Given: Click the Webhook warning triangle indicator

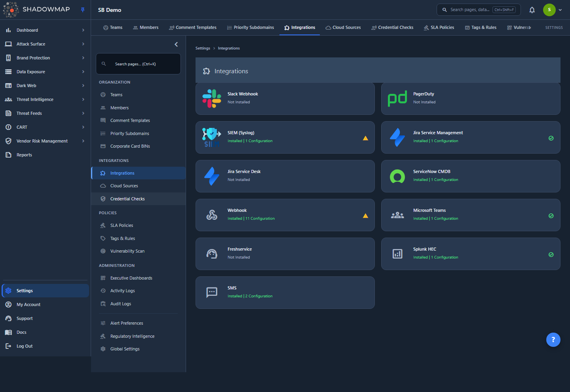Looking at the screenshot, I should click(x=365, y=216).
